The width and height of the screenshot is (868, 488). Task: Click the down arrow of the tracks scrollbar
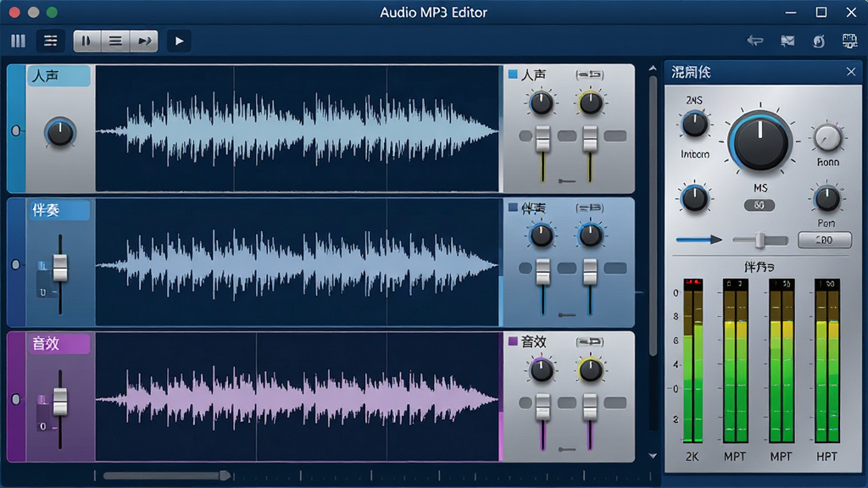[x=653, y=456]
